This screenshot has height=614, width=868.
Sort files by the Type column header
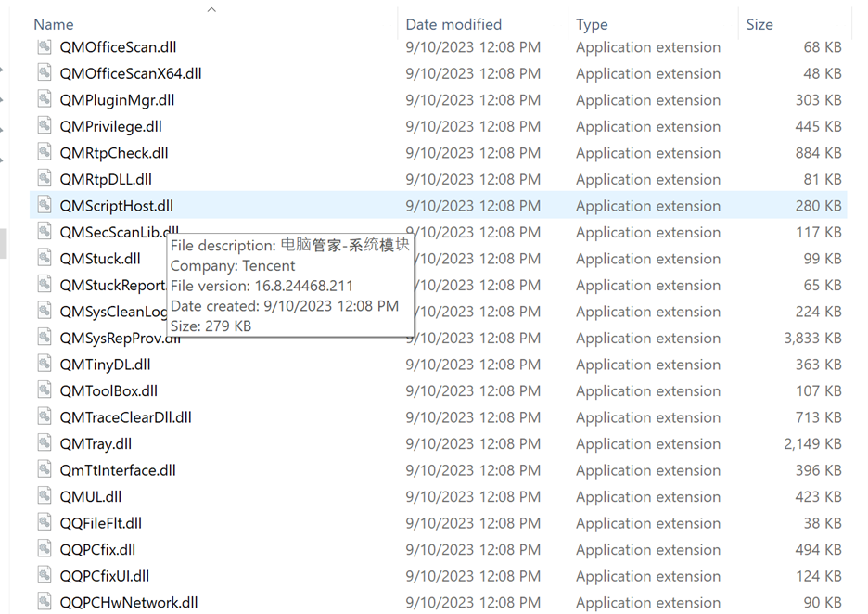point(592,24)
